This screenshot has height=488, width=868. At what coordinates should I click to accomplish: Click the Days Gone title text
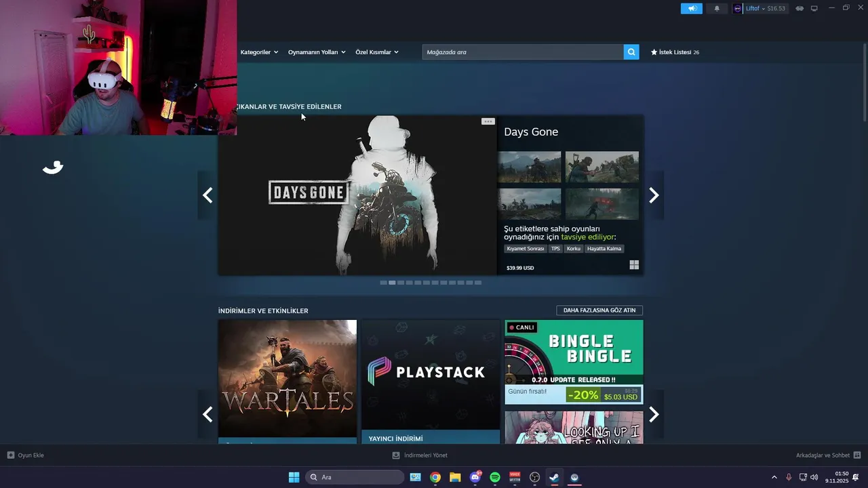pos(531,132)
